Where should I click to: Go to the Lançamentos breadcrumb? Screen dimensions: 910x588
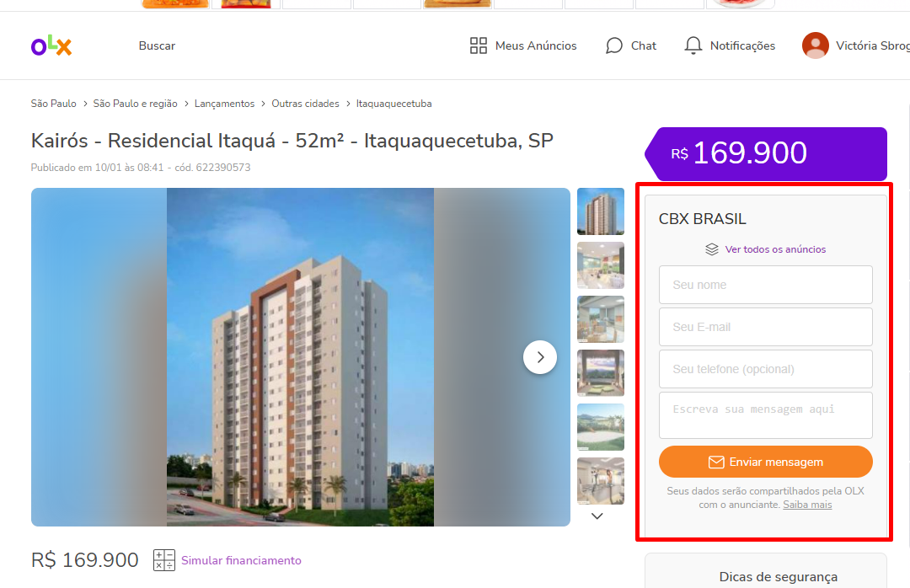pyautogui.click(x=225, y=104)
